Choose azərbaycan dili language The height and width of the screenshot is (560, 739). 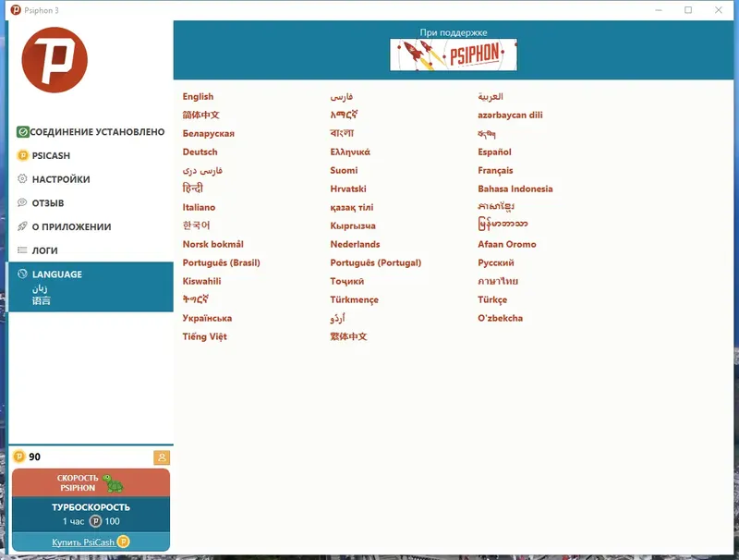[510, 115]
